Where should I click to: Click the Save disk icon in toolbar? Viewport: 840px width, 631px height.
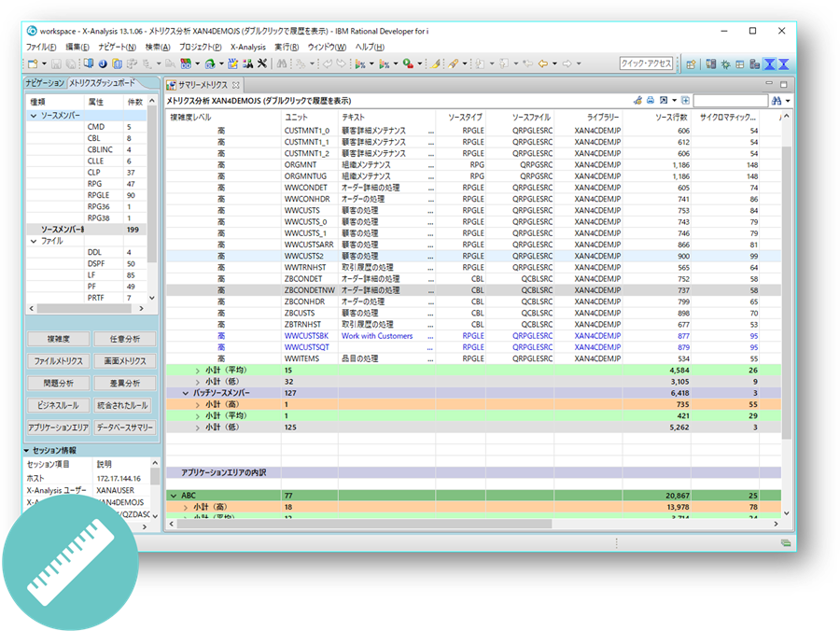coord(56,63)
